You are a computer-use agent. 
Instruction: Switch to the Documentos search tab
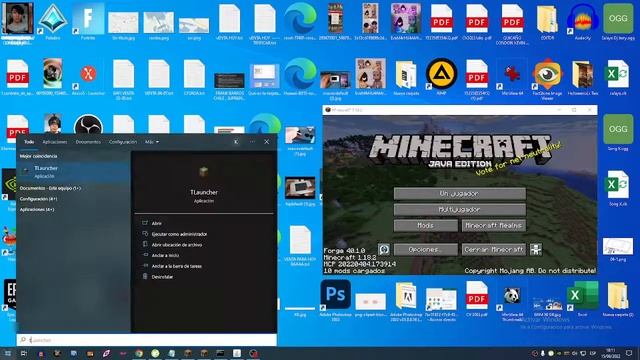(88, 142)
